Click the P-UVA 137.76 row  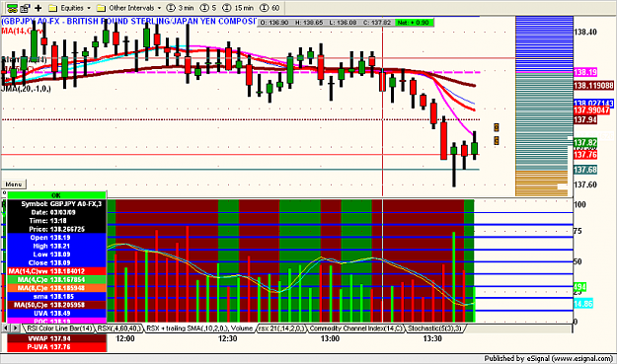click(x=56, y=347)
